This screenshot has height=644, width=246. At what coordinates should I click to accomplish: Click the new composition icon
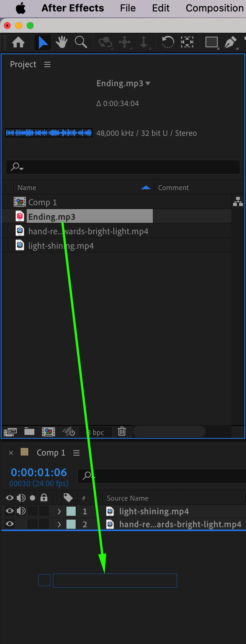pyautogui.click(x=49, y=431)
